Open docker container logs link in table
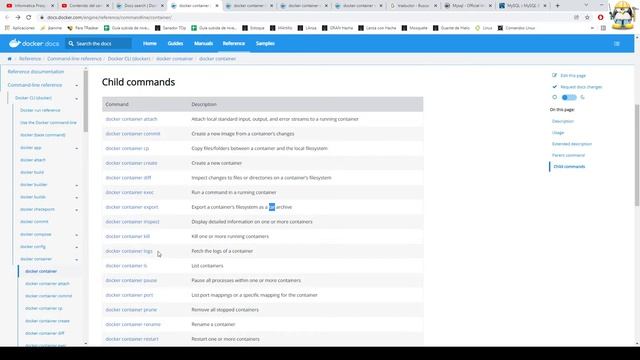640x360 pixels. click(129, 251)
